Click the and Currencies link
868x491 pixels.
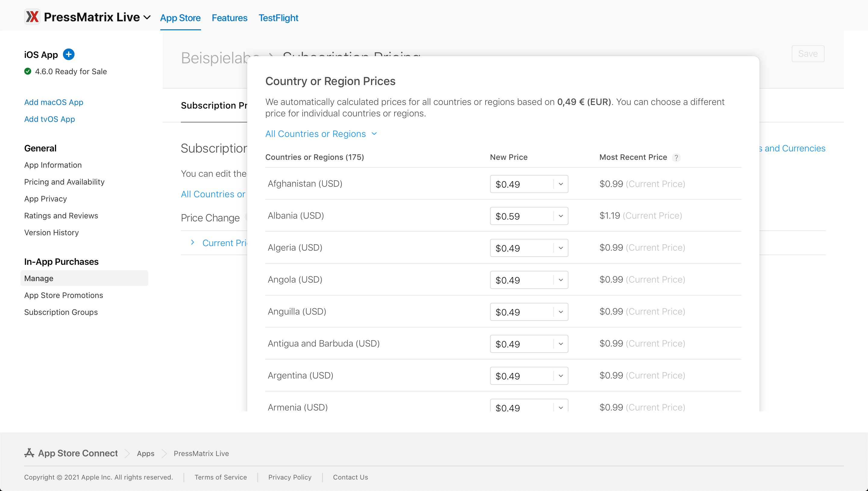point(792,148)
